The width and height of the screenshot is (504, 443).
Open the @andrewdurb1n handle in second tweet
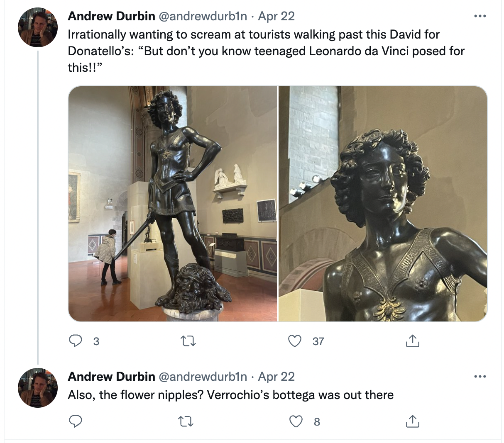point(203,377)
